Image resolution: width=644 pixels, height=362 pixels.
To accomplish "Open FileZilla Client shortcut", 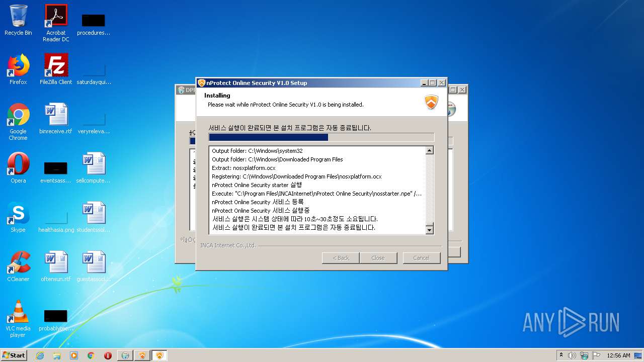I will tap(56, 69).
